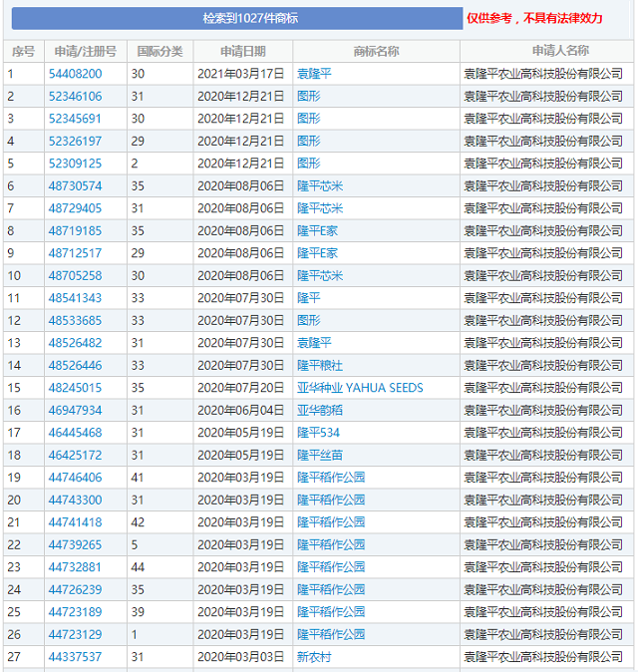
Task: Open trademark 图形 in row 12
Action: coord(308,321)
